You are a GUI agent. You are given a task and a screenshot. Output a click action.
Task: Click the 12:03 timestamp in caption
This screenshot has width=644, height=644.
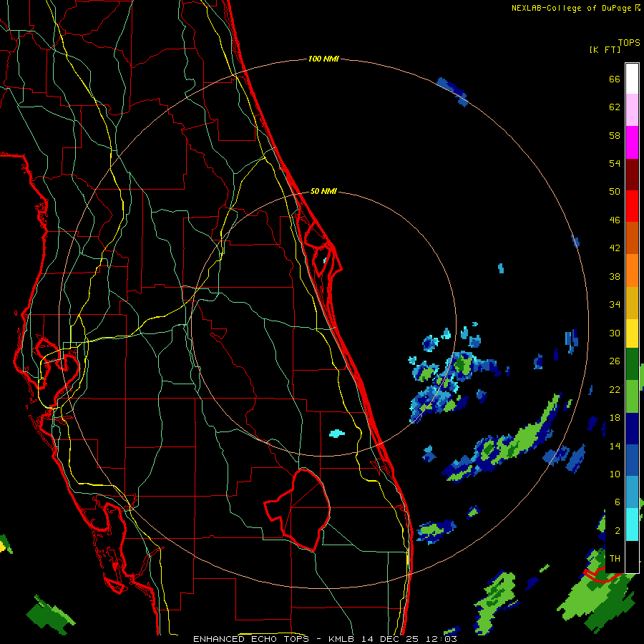(x=441, y=639)
